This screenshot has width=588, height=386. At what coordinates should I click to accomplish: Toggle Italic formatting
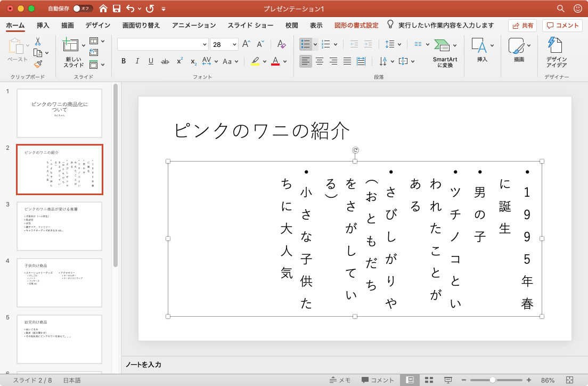click(137, 61)
